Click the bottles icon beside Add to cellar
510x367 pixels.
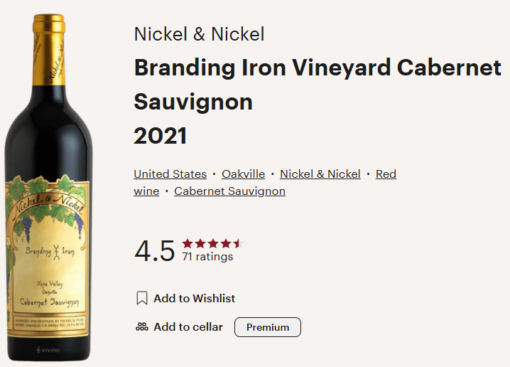[x=142, y=327]
